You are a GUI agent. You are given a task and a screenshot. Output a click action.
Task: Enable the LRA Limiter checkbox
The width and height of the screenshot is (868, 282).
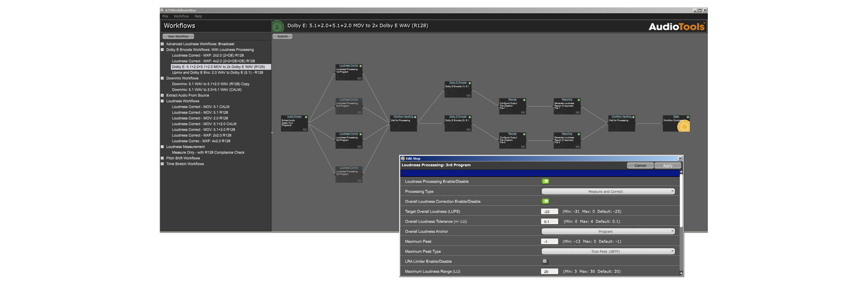545,261
